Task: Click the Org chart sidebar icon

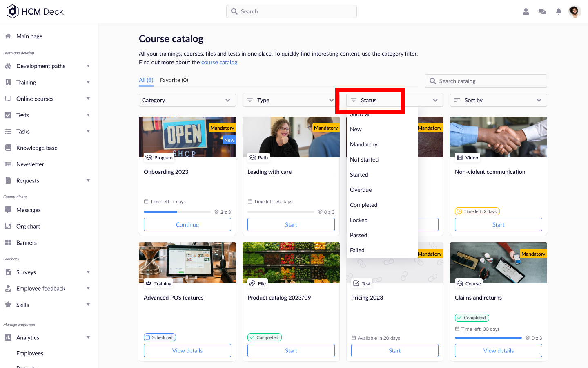Action: pyautogui.click(x=8, y=226)
